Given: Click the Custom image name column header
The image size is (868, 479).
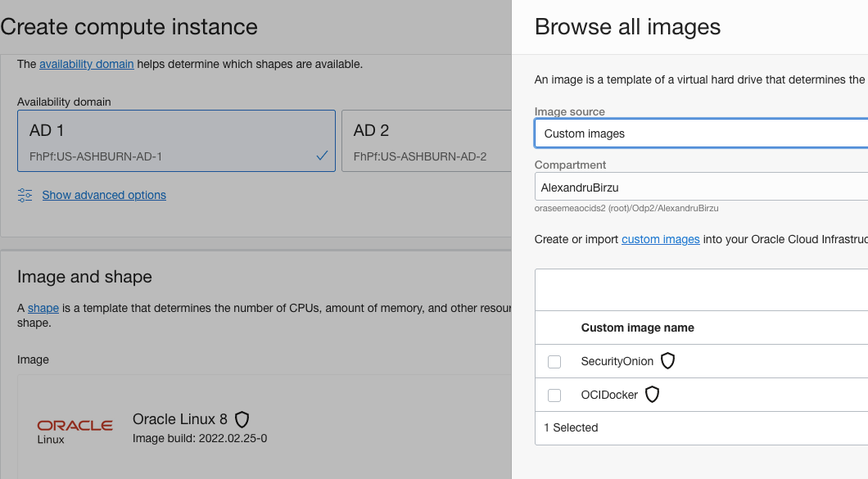Looking at the screenshot, I should [x=637, y=328].
